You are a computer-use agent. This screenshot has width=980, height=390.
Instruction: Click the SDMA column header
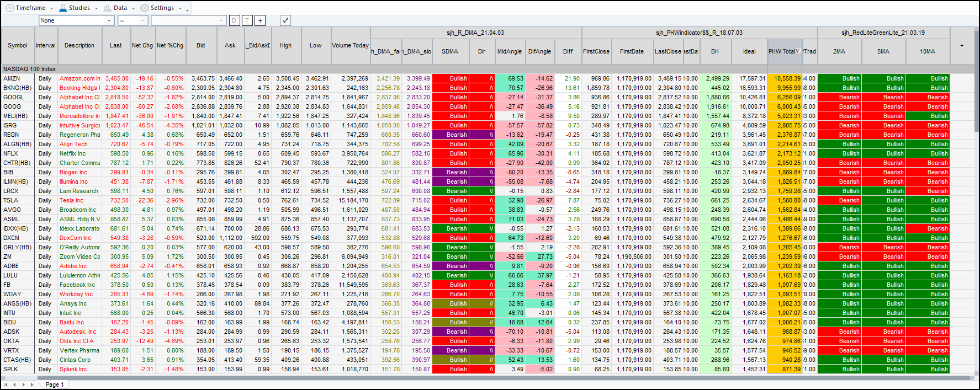tap(450, 51)
